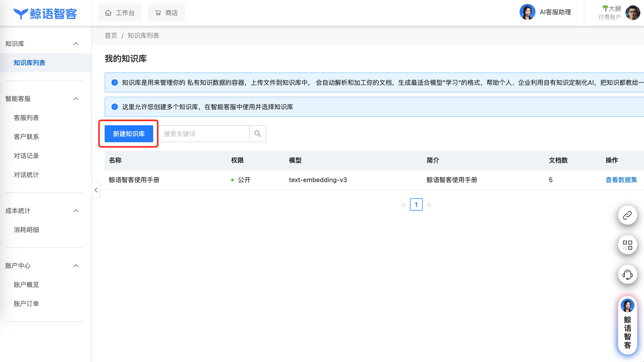The height and width of the screenshot is (362, 644).
Task: Select 知识库列表 in the sidebar
Action: click(46, 63)
